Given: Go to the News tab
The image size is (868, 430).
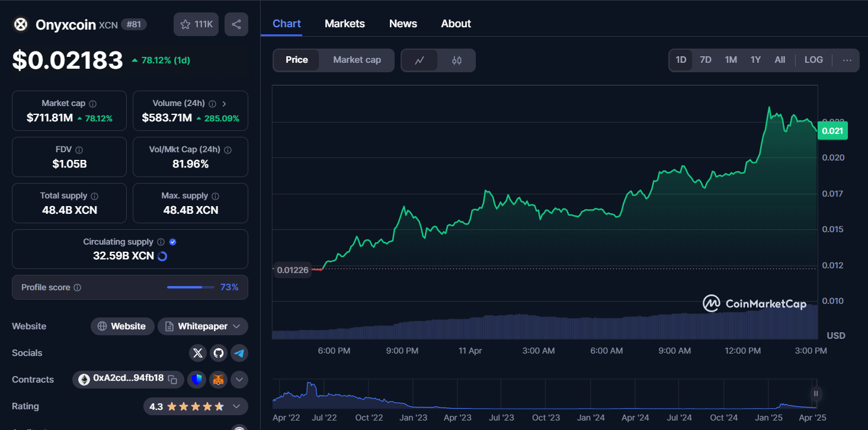Looking at the screenshot, I should pyautogui.click(x=403, y=24).
